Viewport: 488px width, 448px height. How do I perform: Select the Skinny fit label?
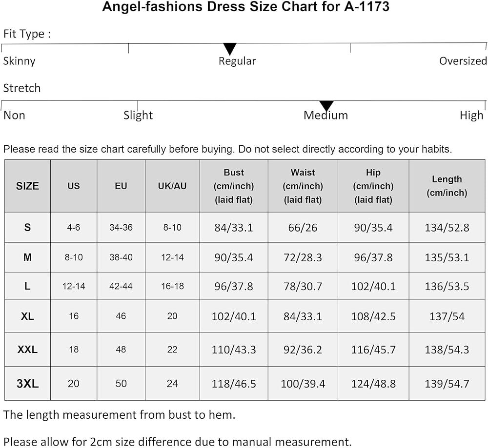[20, 61]
